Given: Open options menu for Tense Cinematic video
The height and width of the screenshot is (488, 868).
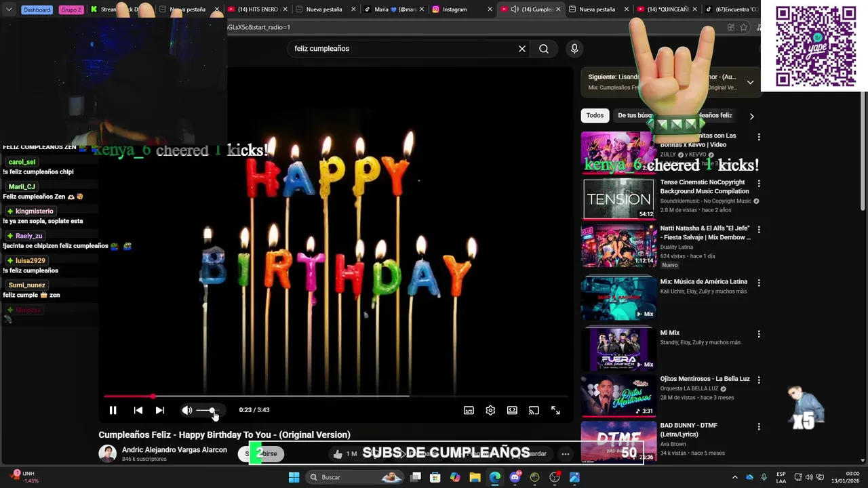Looking at the screenshot, I should click(x=759, y=184).
